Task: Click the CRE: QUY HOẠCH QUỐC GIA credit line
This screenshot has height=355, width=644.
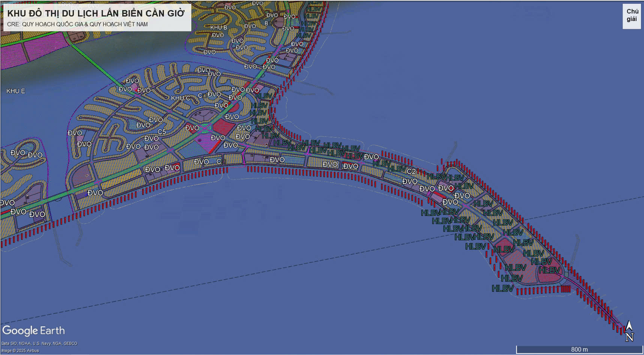Action: pos(77,24)
